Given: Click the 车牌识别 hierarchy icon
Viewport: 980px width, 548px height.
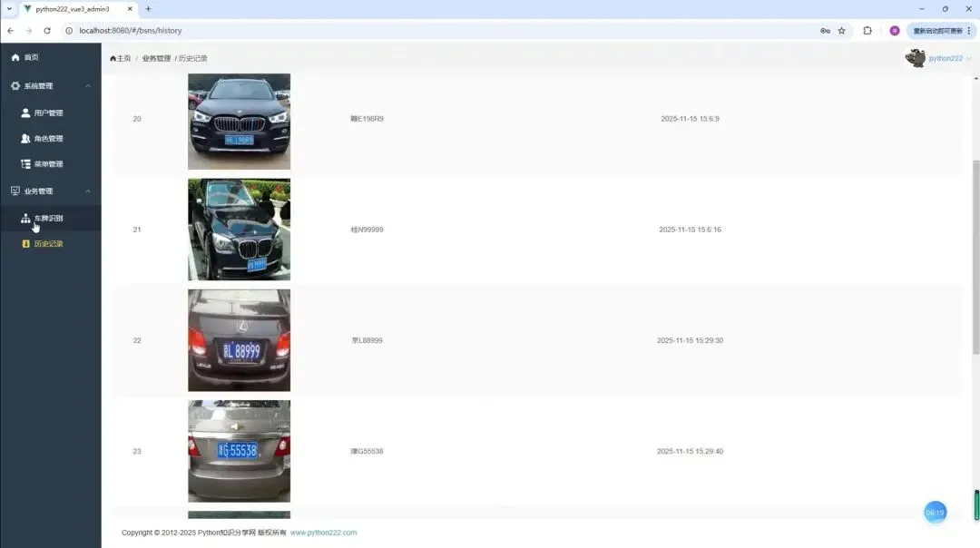Looking at the screenshot, I should [25, 218].
